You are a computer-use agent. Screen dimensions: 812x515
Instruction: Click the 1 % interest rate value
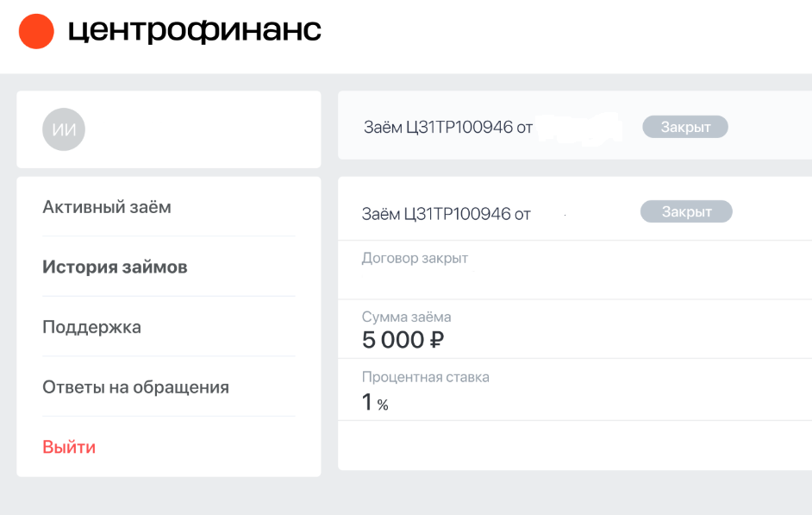point(375,402)
